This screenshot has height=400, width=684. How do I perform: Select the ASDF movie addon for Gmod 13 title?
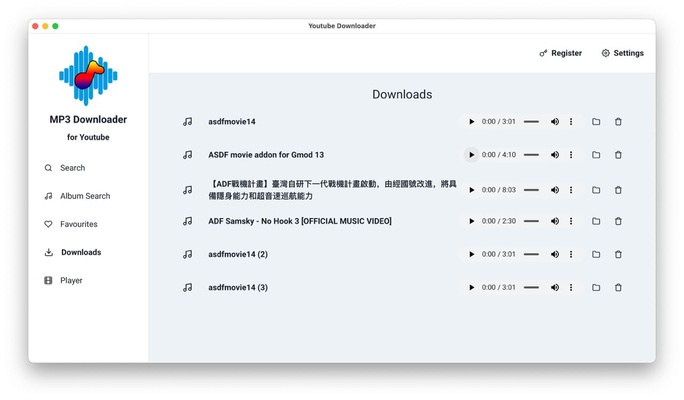pyautogui.click(x=266, y=155)
